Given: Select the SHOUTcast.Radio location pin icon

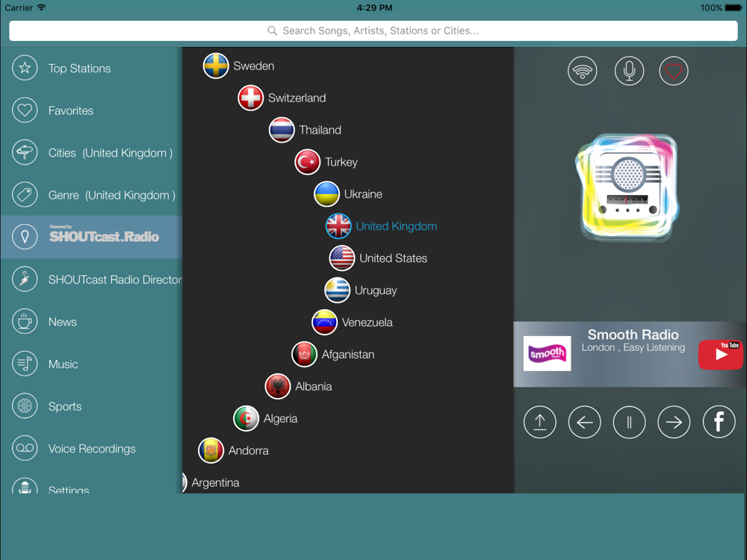Looking at the screenshot, I should (25, 237).
